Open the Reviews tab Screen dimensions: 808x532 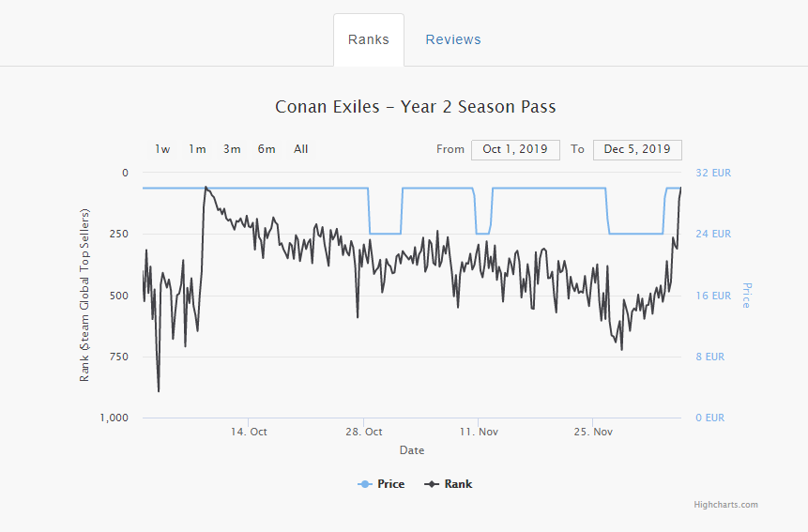[452, 40]
